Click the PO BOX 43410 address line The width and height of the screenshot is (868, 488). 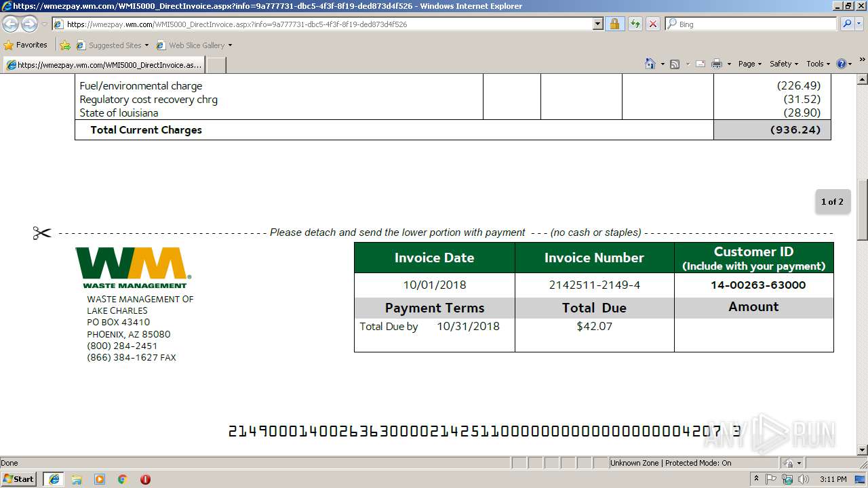(118, 322)
